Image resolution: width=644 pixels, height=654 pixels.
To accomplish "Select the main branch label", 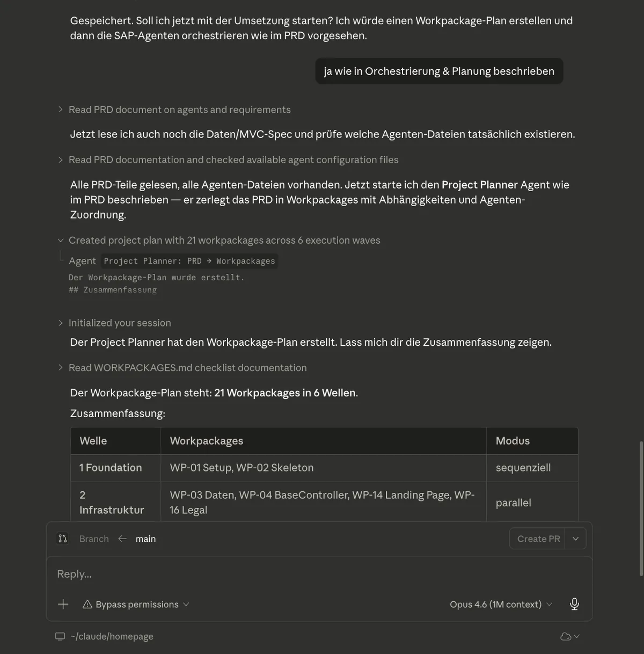I will click(x=145, y=538).
